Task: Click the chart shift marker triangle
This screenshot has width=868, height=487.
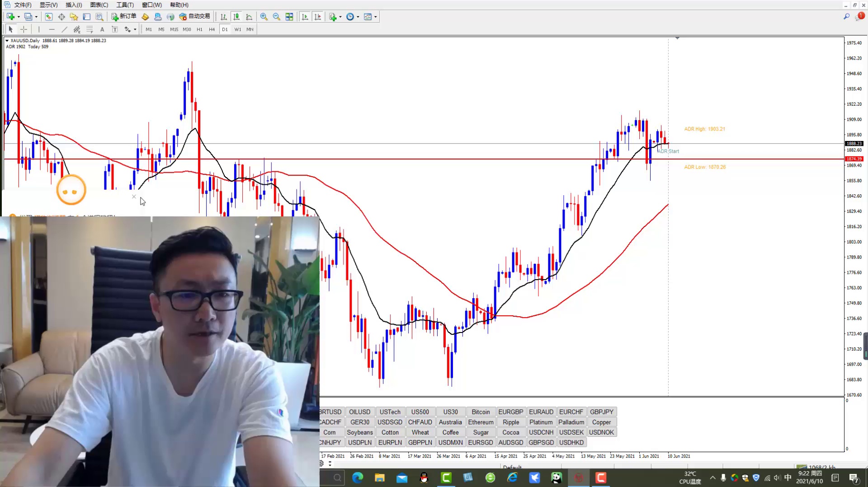Action: (677, 38)
